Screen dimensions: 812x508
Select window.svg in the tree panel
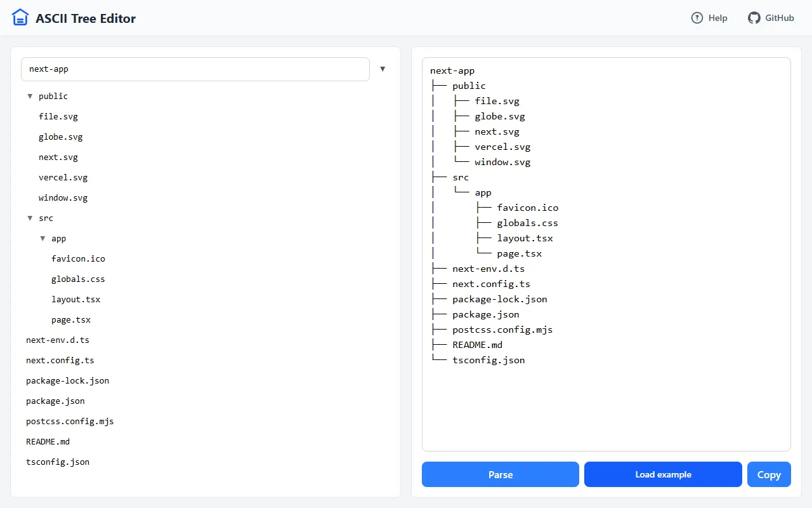coord(63,198)
